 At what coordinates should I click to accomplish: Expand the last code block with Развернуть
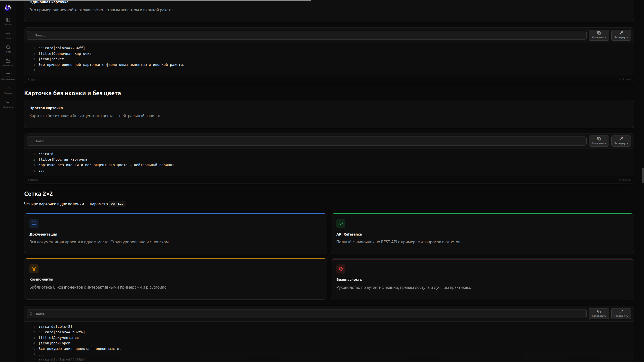coord(621,313)
